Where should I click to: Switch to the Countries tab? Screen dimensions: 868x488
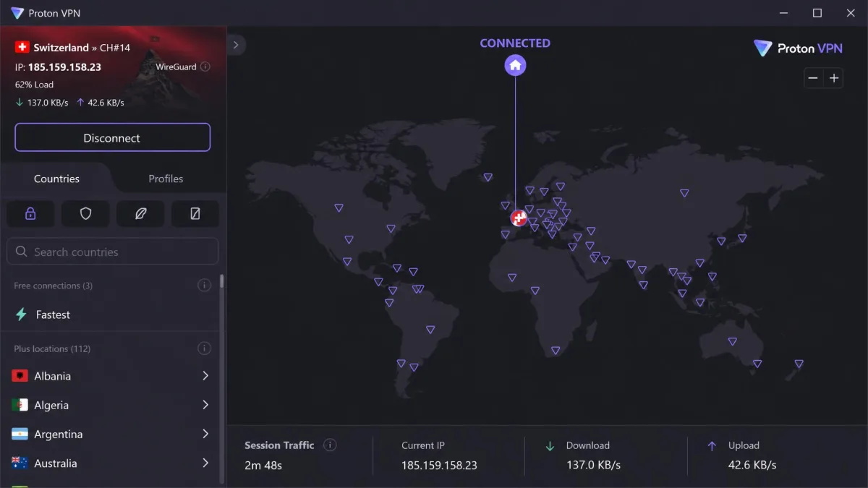click(56, 179)
